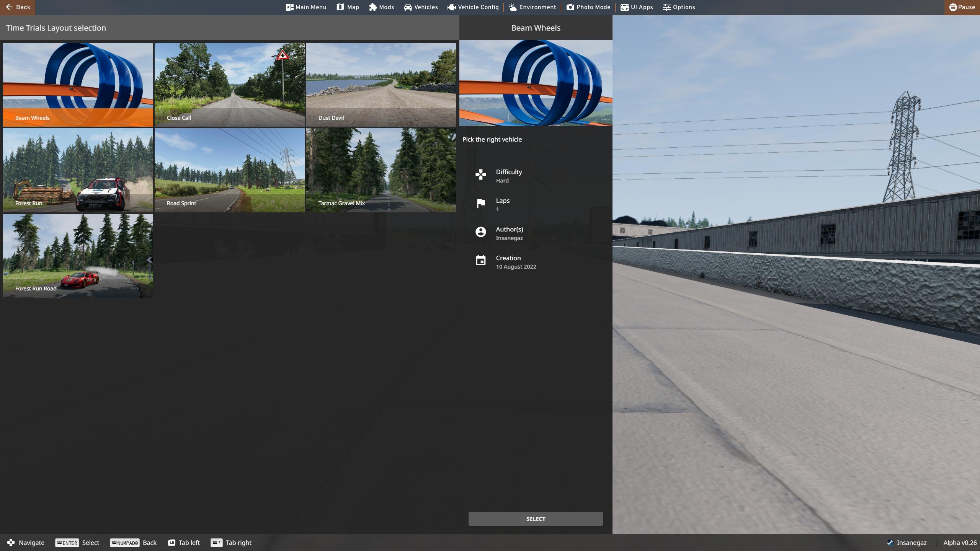The width and height of the screenshot is (980, 551).
Task: Open Environment weather icon menu
Action: pyautogui.click(x=513, y=7)
